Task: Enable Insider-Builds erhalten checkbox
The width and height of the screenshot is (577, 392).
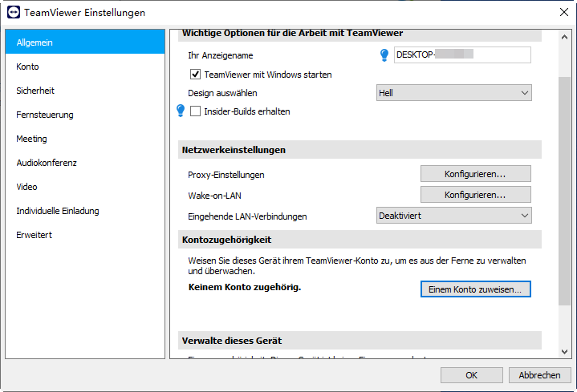Action: point(195,111)
